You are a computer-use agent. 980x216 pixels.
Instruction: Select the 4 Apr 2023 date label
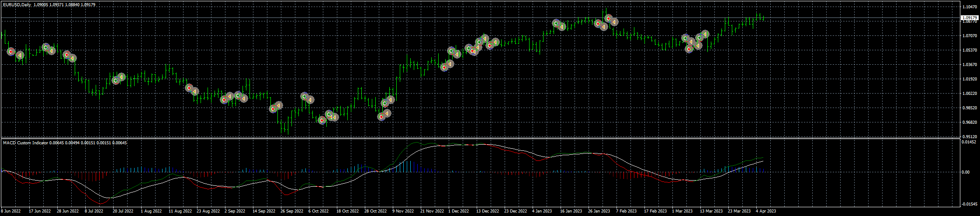pos(766,211)
